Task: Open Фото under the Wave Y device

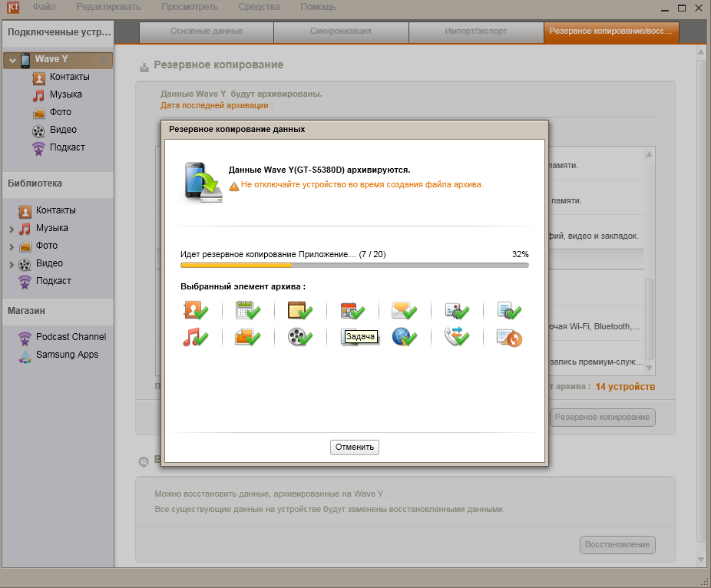Action: point(61,112)
